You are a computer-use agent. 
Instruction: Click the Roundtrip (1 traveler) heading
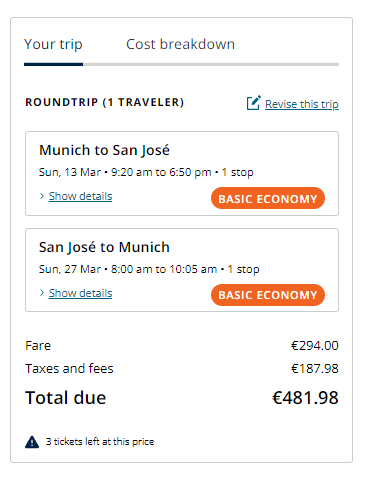pos(105,102)
